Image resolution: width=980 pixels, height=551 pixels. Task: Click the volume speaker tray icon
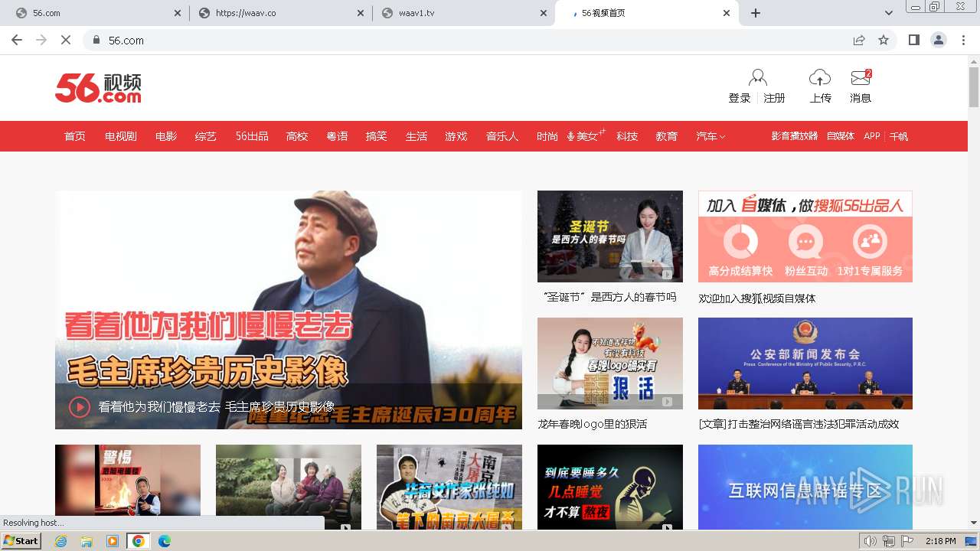coord(870,541)
